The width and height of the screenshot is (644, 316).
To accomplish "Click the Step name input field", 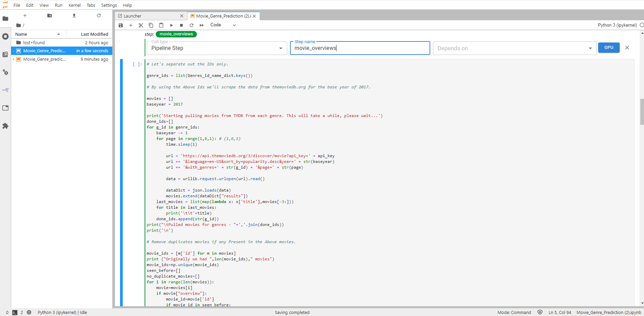I will [x=360, y=48].
